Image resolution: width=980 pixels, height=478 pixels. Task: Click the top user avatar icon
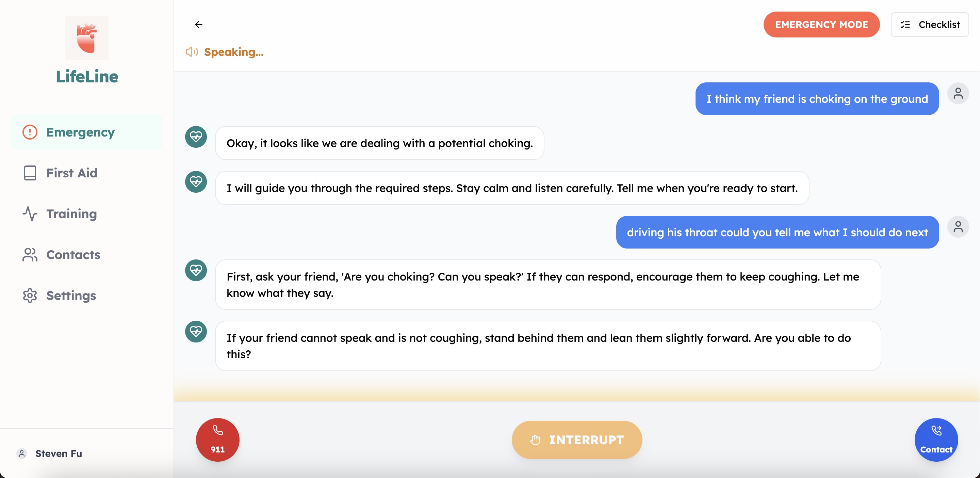coord(958,93)
